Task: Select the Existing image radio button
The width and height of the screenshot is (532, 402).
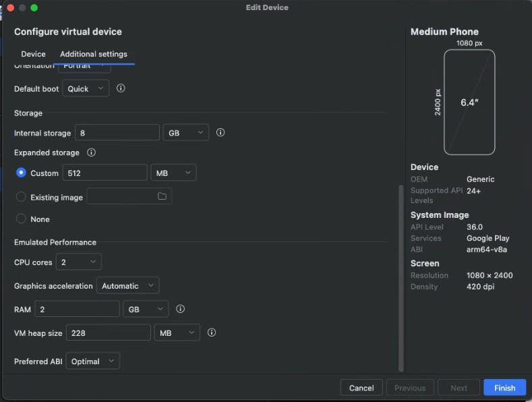Action: 21,197
